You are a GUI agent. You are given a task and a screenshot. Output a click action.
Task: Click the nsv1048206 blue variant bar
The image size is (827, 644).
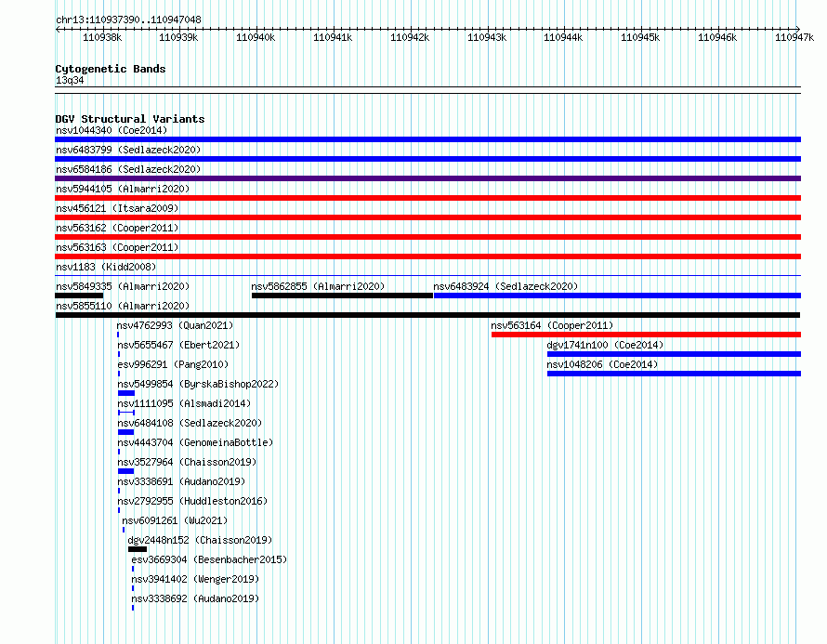pos(674,374)
